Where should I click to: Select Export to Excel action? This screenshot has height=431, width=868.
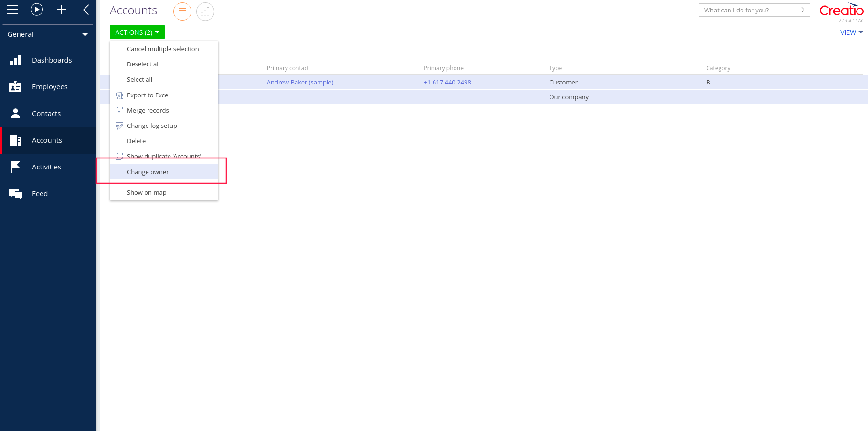coord(148,95)
